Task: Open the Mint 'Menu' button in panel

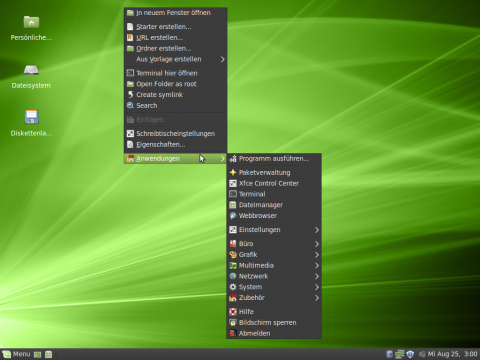Action: pyautogui.click(x=16, y=354)
